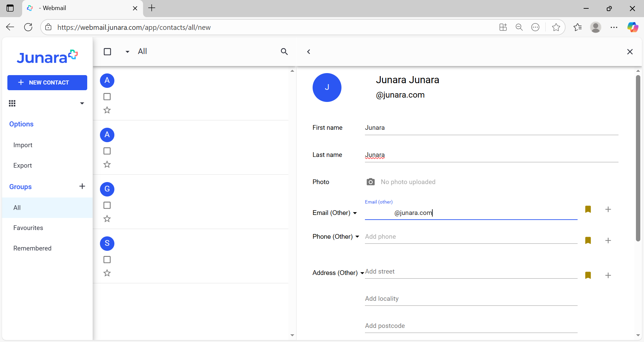Click the bookmark icon beside Phone field
This screenshot has height=342, width=644.
tap(588, 240)
